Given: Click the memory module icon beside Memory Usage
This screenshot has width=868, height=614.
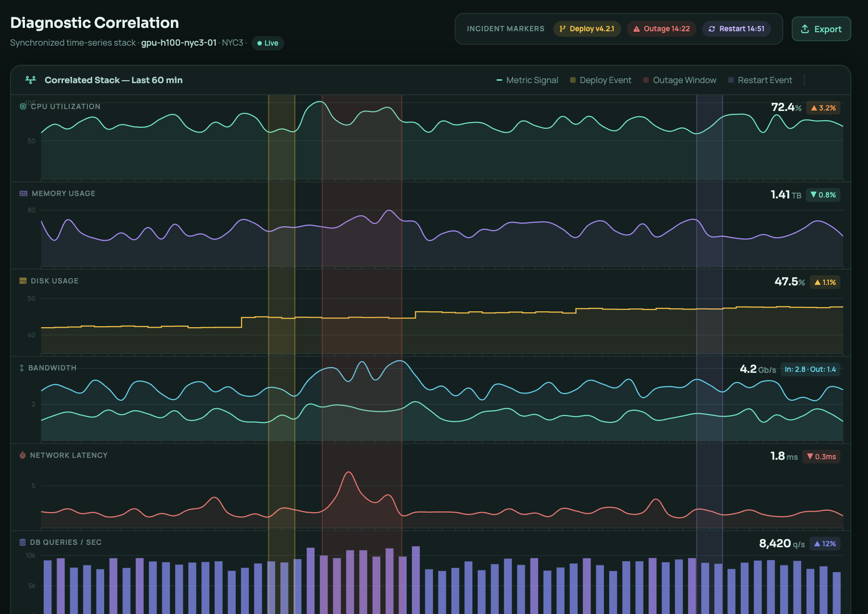Looking at the screenshot, I should pyautogui.click(x=23, y=193).
